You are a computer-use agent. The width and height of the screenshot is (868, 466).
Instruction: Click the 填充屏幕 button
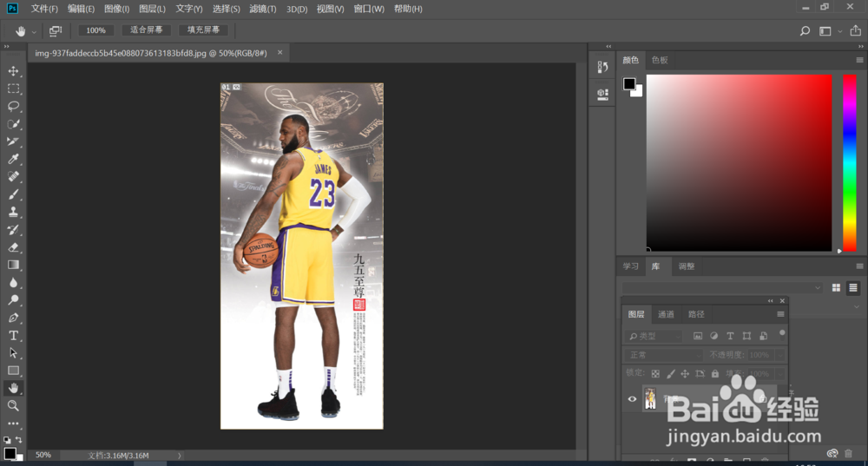[x=204, y=30]
